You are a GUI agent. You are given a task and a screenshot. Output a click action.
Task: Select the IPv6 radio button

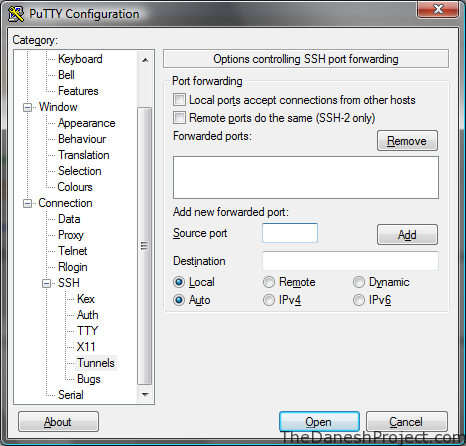359,300
